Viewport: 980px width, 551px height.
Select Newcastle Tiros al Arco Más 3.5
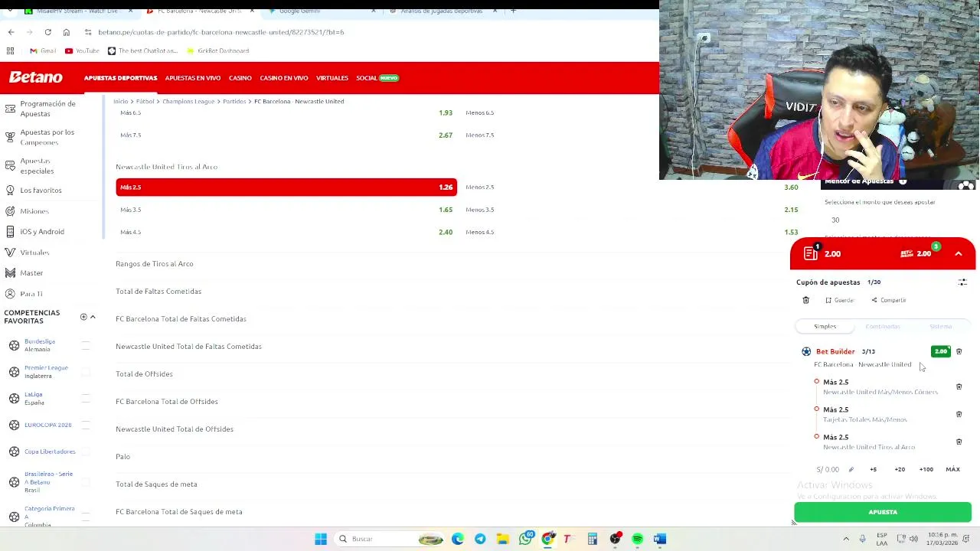[286, 210]
